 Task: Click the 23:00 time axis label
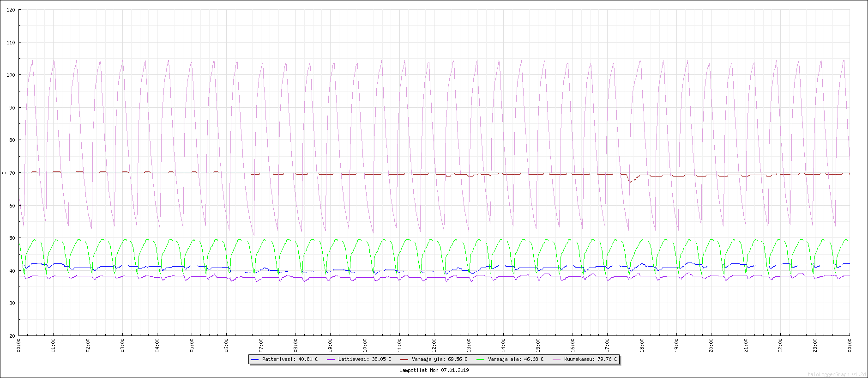click(815, 345)
